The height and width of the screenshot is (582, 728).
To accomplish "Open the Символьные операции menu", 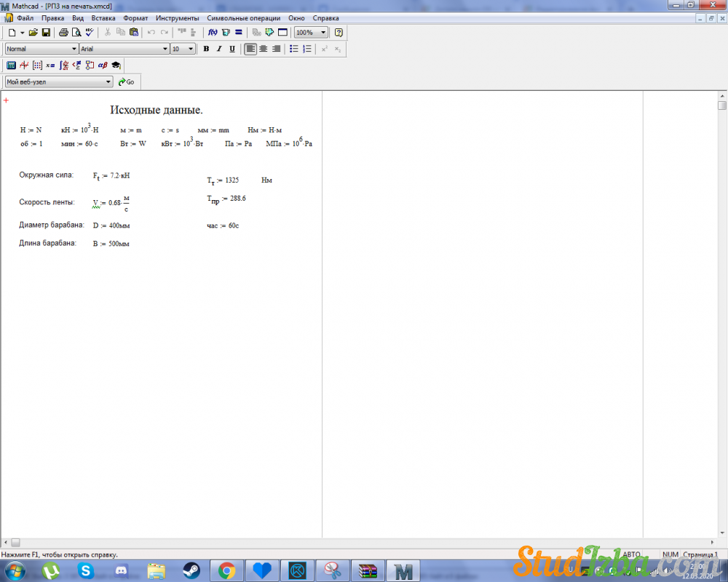I will tap(243, 17).
